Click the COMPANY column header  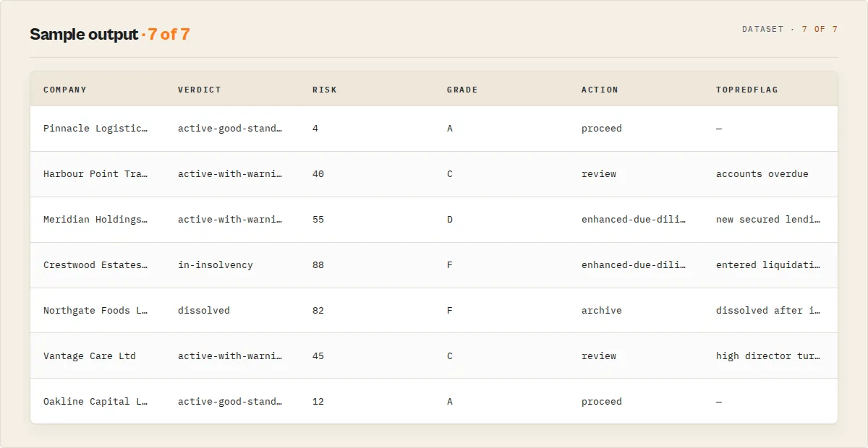65,90
